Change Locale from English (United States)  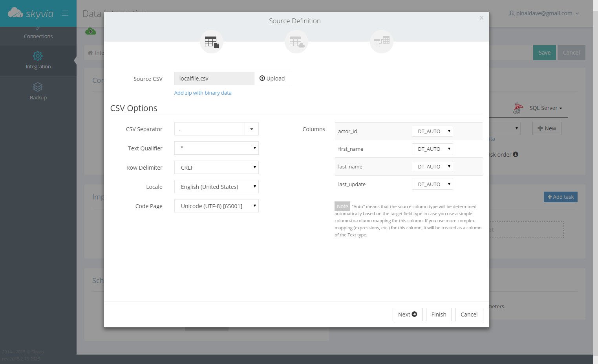click(216, 187)
